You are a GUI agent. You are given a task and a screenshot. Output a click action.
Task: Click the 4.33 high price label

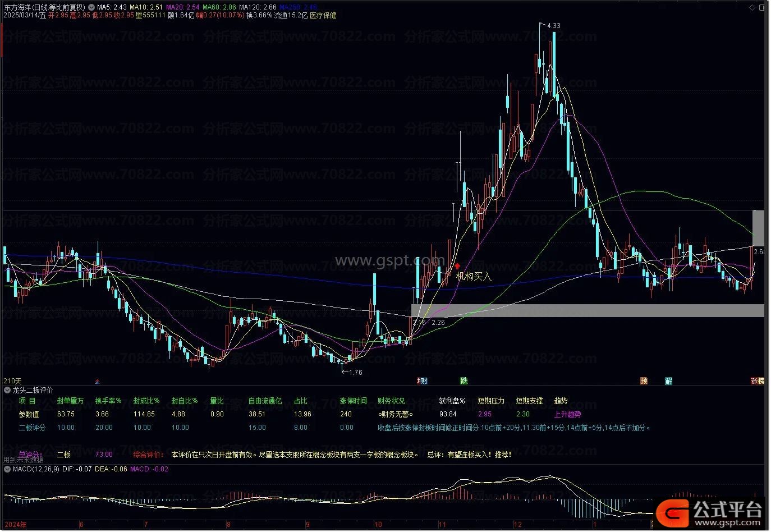[x=553, y=26]
